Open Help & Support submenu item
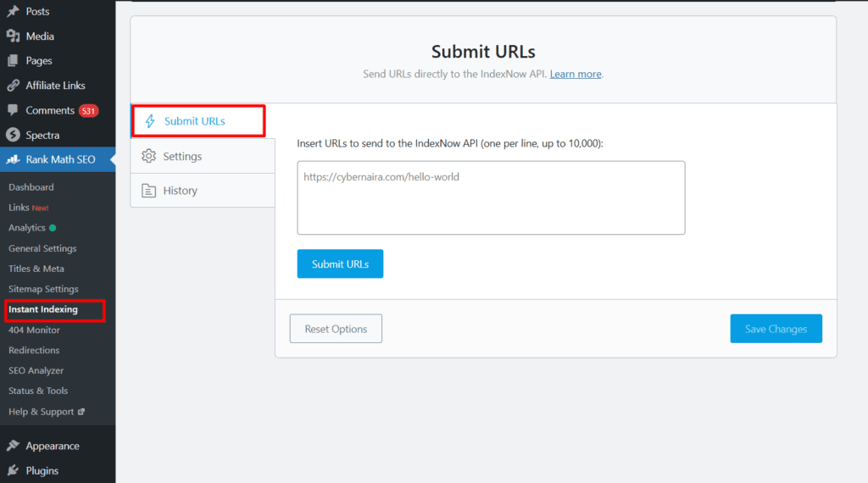Image resolution: width=868 pixels, height=483 pixels. coord(41,412)
